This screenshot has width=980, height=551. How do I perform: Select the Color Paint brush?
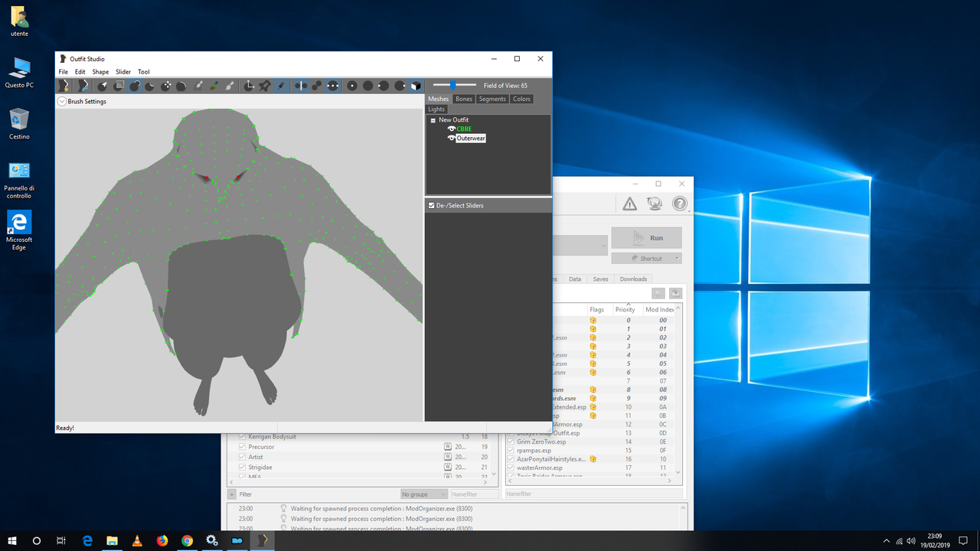[x=214, y=86]
